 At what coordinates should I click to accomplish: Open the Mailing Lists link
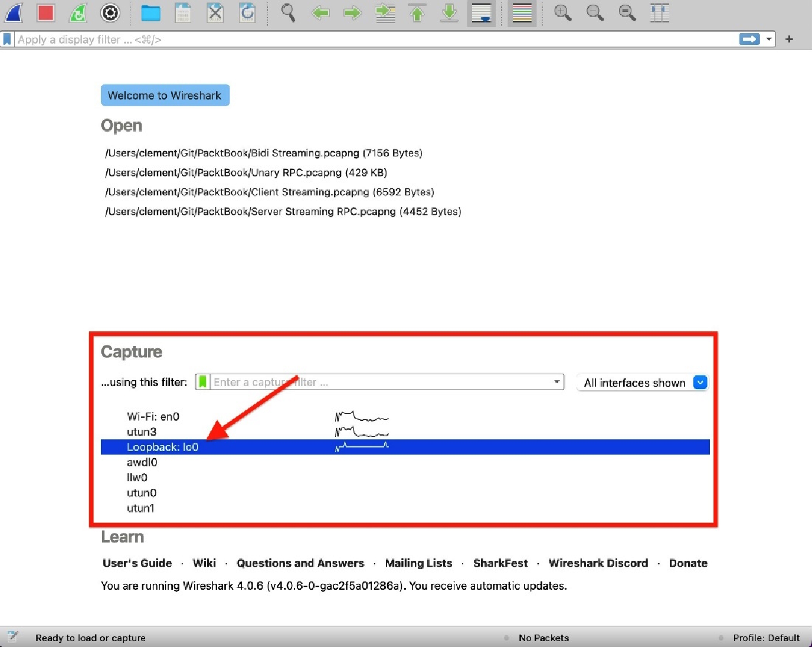pos(418,563)
